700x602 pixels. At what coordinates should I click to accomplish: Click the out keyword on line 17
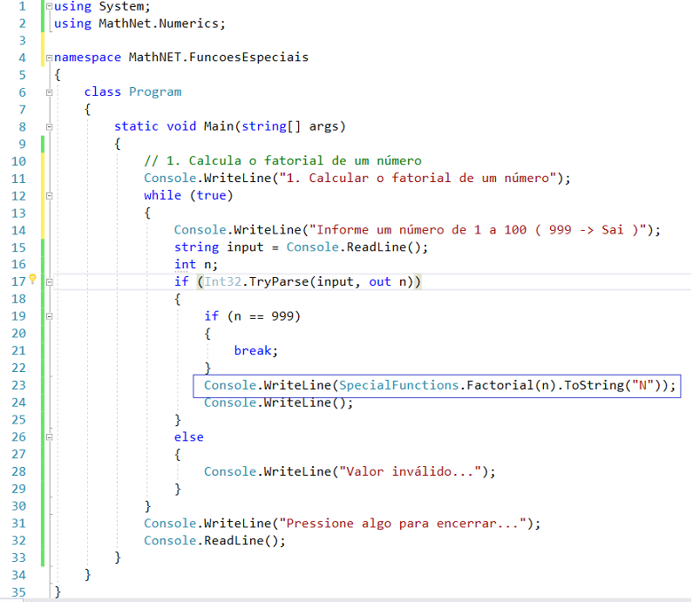click(380, 281)
